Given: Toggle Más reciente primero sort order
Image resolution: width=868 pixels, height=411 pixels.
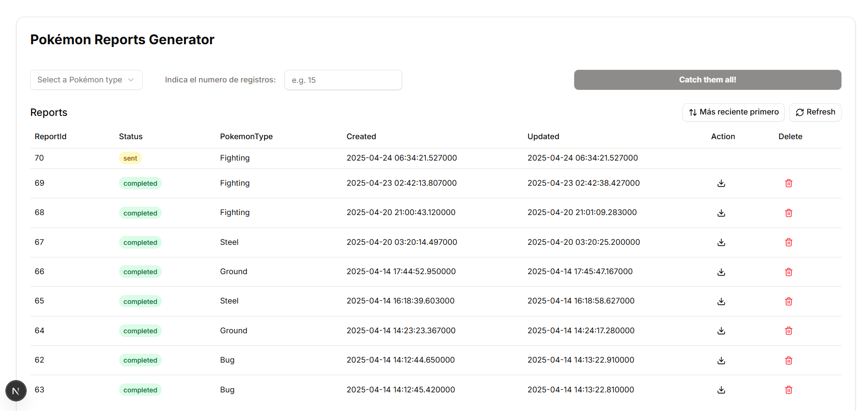Looking at the screenshot, I should (733, 112).
